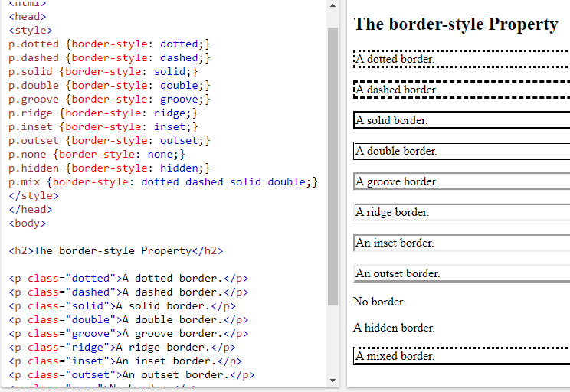Click the 'p.none' CSS rule line
Viewport: 570px width, 392px height.
tap(97, 155)
